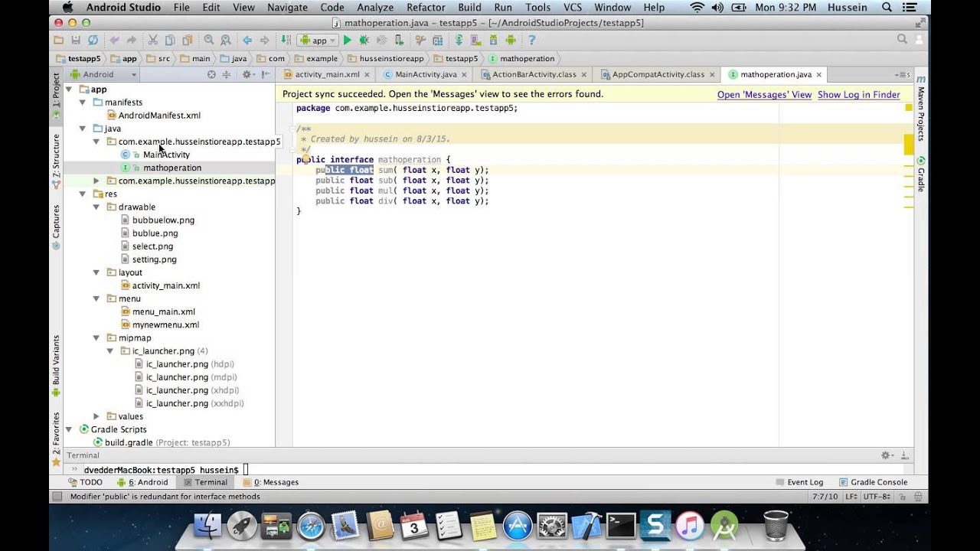The height and width of the screenshot is (551, 980).
Task: Collapse the mipmap folder
Action: [96, 337]
